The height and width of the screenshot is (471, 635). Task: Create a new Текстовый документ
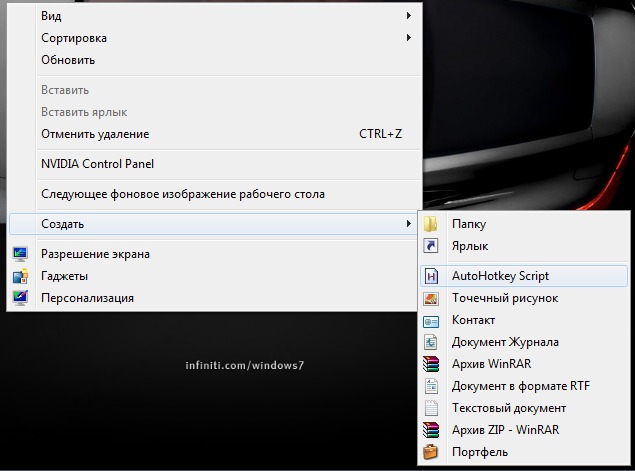pos(524,408)
